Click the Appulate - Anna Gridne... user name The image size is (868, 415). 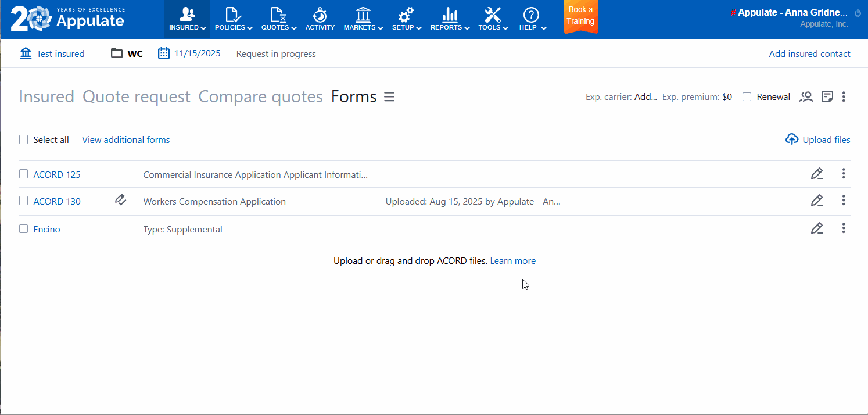[792, 12]
